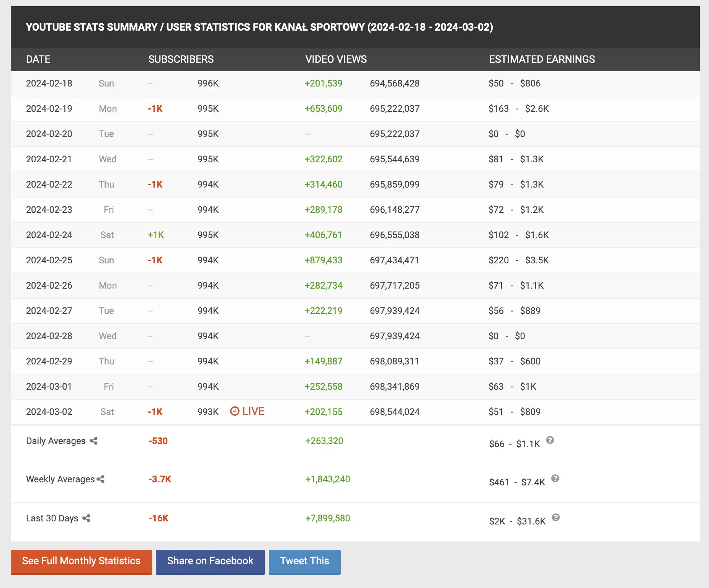This screenshot has height=588, width=709.
Task: Open help icon for last 30 days earnings
Action: point(556,518)
